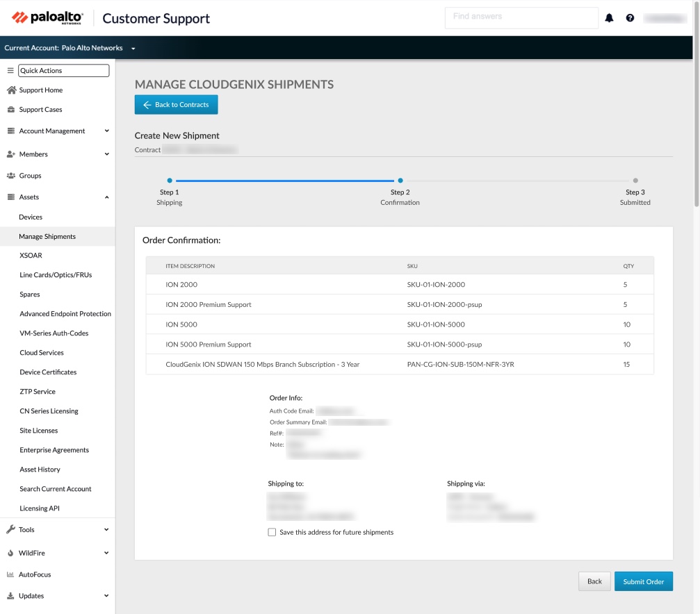
Task: Toggle the hamburger menu icon
Action: (10, 71)
